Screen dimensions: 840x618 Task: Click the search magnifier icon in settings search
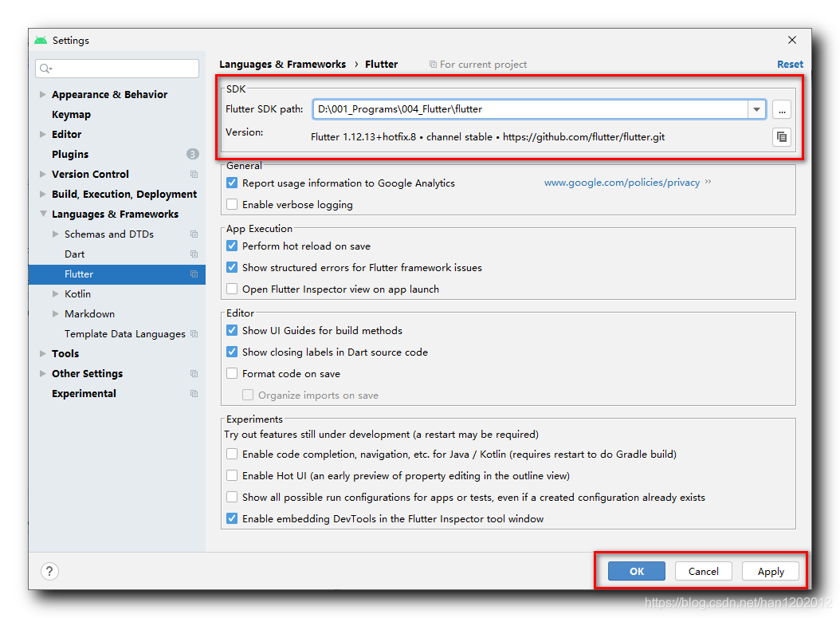(45, 69)
